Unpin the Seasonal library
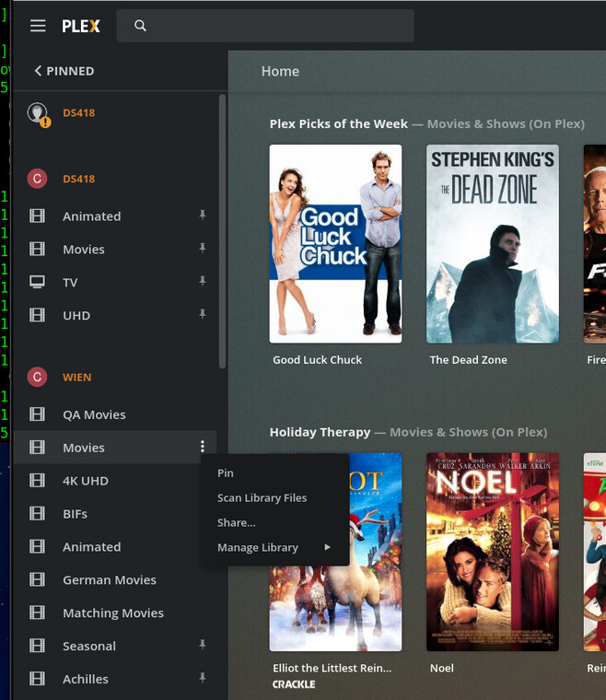This screenshot has height=700, width=606. (203, 645)
